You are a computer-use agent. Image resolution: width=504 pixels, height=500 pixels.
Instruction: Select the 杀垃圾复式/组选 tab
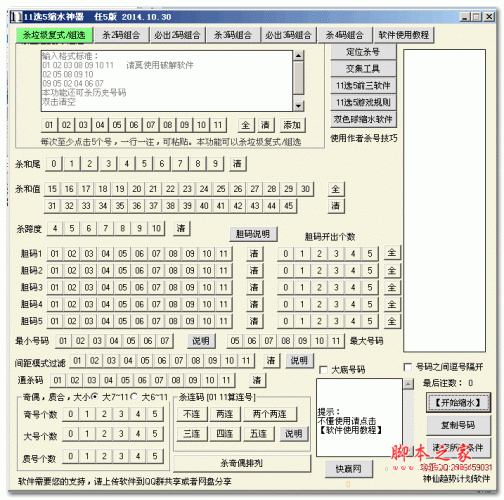[x=54, y=35]
